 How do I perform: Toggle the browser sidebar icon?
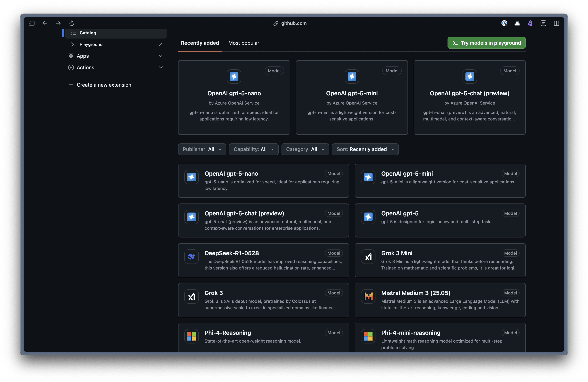[x=31, y=23]
